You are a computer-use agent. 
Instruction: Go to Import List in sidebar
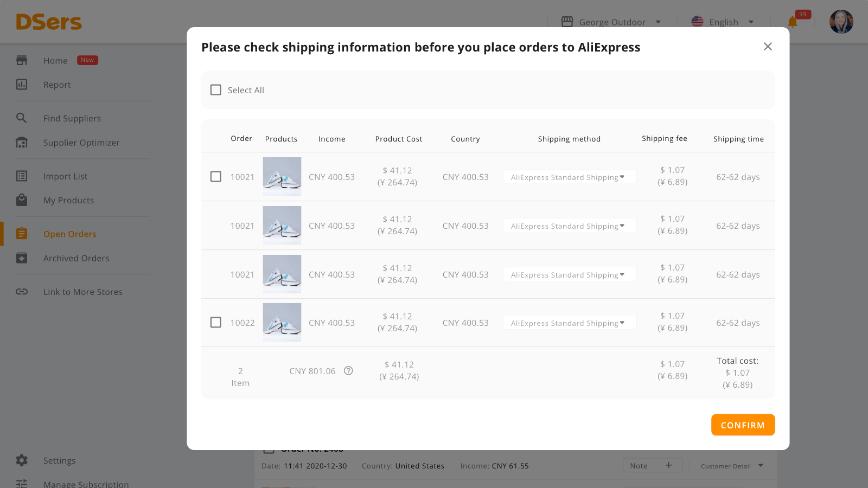coord(65,176)
